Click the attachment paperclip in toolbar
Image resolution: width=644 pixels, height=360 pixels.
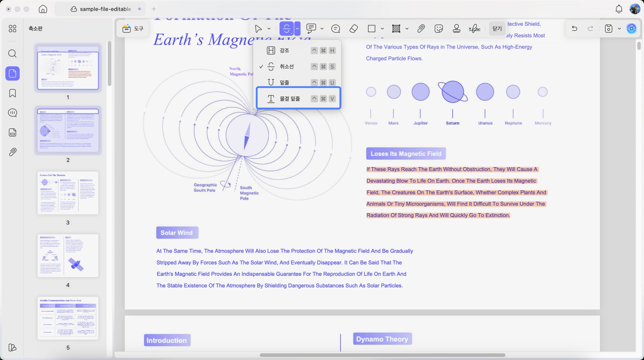pos(421,29)
